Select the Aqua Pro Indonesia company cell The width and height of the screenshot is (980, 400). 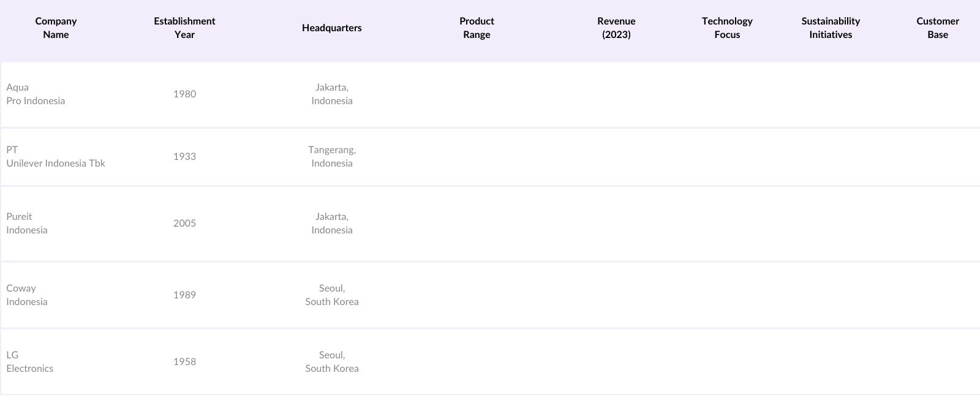(36, 94)
